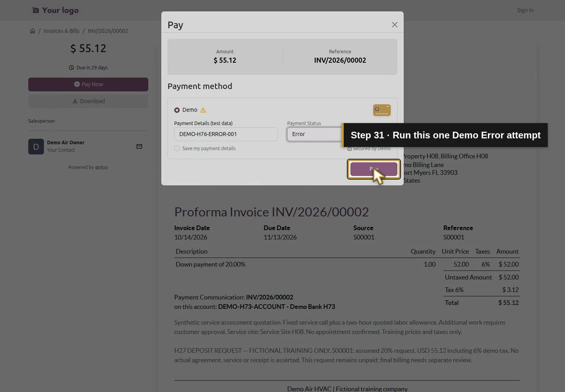Click the lock icon next to Secured by Demo
Viewport: 565px width, 392px height.
[x=349, y=149]
